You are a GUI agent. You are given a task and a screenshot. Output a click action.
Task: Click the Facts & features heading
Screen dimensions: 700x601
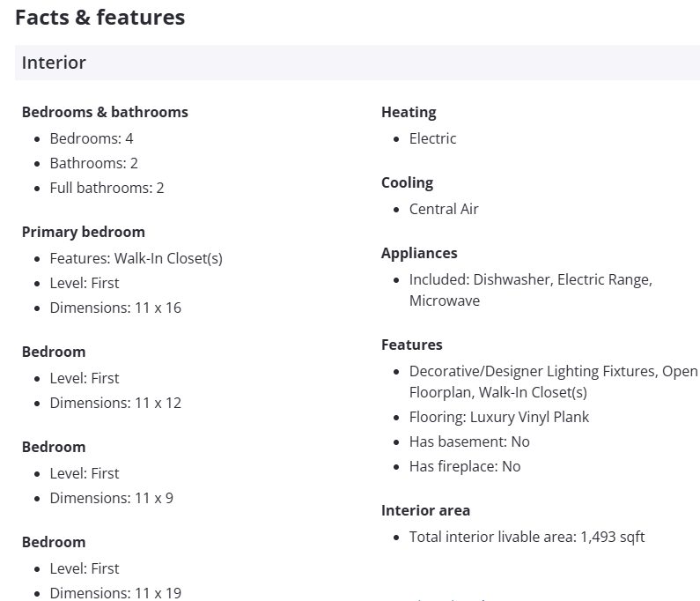99,18
